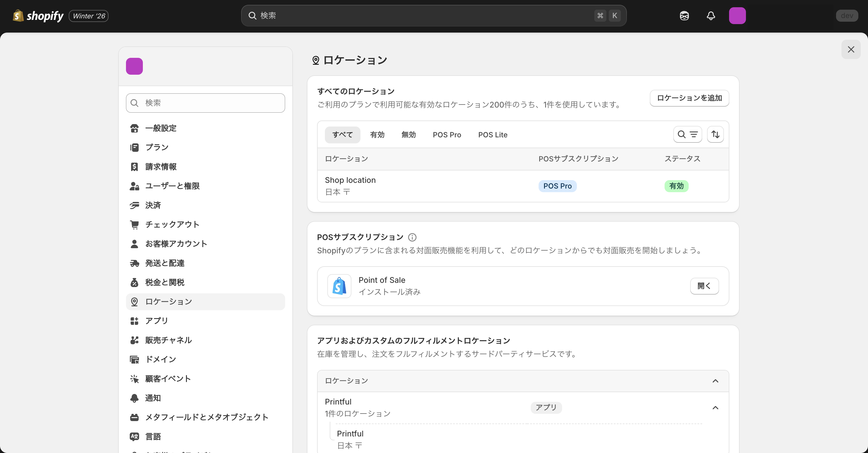
Task: Collapse the ロケーション fulfillment section
Action: (715, 381)
